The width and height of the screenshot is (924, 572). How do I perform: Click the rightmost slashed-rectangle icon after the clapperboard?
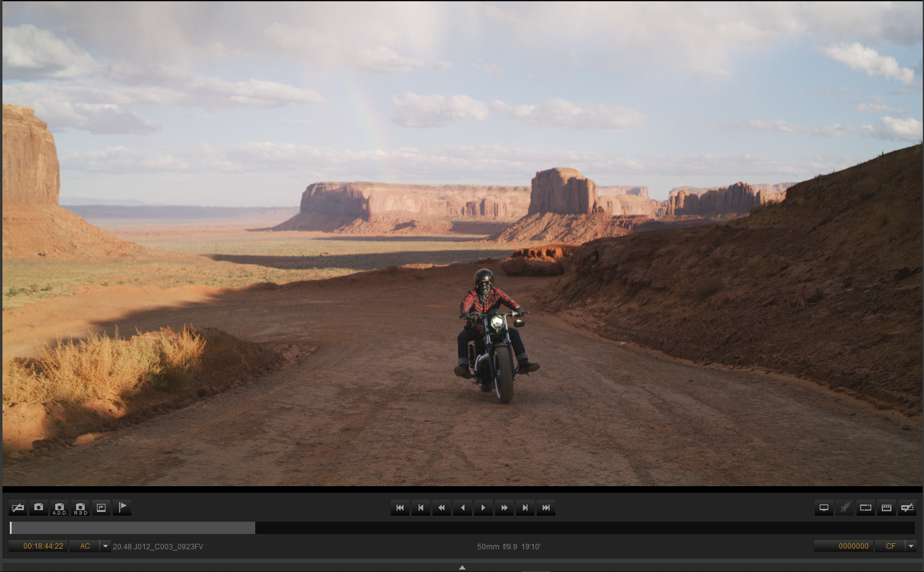point(907,508)
